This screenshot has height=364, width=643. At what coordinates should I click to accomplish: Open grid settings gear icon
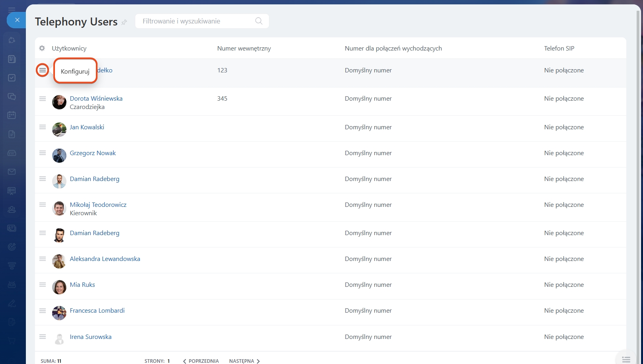(42, 48)
